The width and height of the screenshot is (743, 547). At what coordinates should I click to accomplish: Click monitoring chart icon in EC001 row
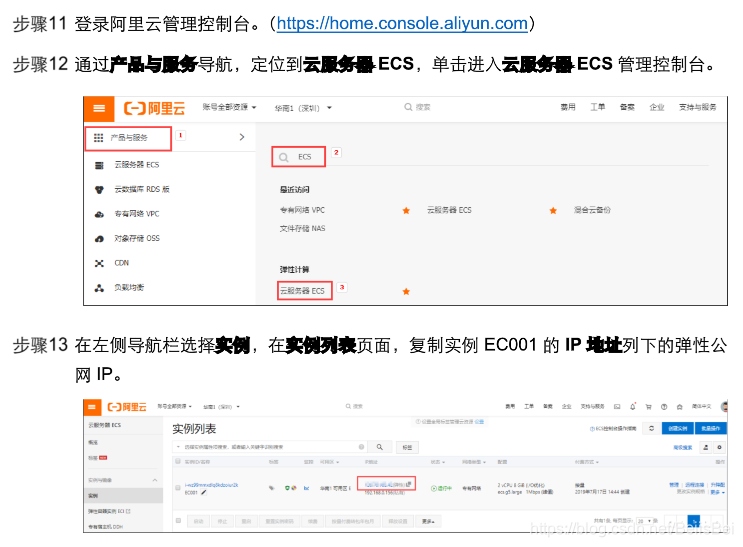tap(307, 488)
